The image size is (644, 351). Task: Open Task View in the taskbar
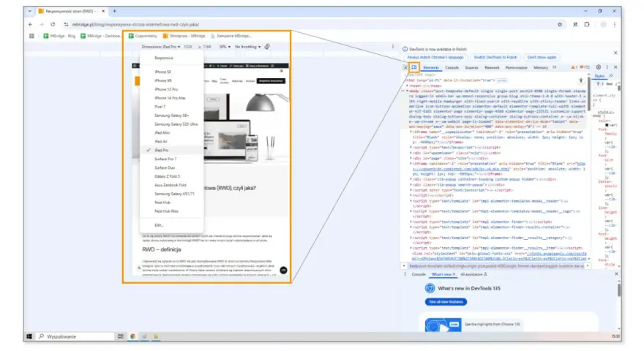click(x=120, y=336)
